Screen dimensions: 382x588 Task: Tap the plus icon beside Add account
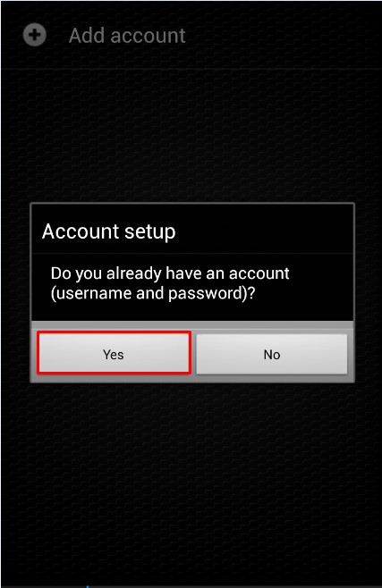tap(35, 35)
